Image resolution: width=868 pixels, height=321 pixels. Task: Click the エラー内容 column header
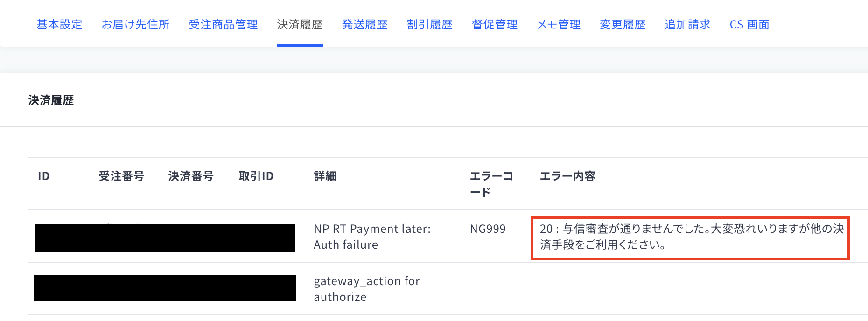click(567, 176)
